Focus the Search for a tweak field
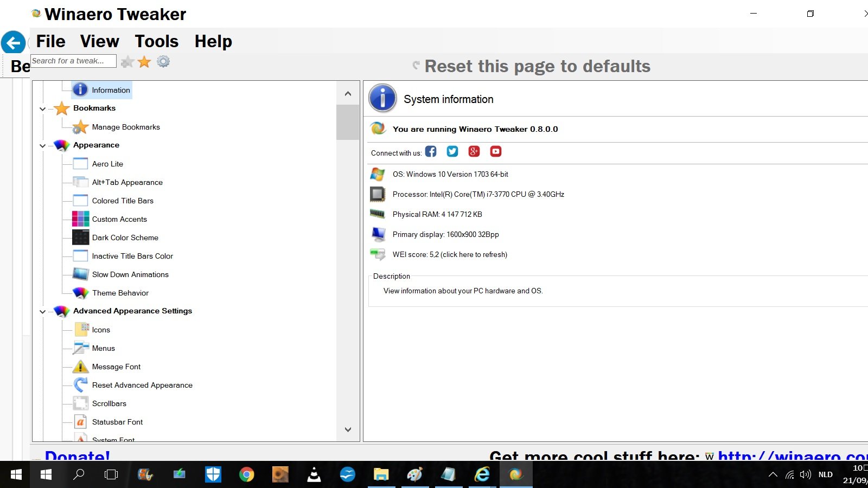The image size is (868, 488). click(x=73, y=61)
